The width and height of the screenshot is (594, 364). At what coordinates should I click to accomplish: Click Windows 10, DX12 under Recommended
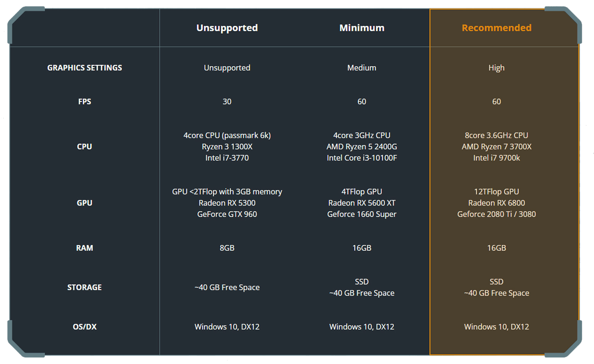click(x=496, y=327)
